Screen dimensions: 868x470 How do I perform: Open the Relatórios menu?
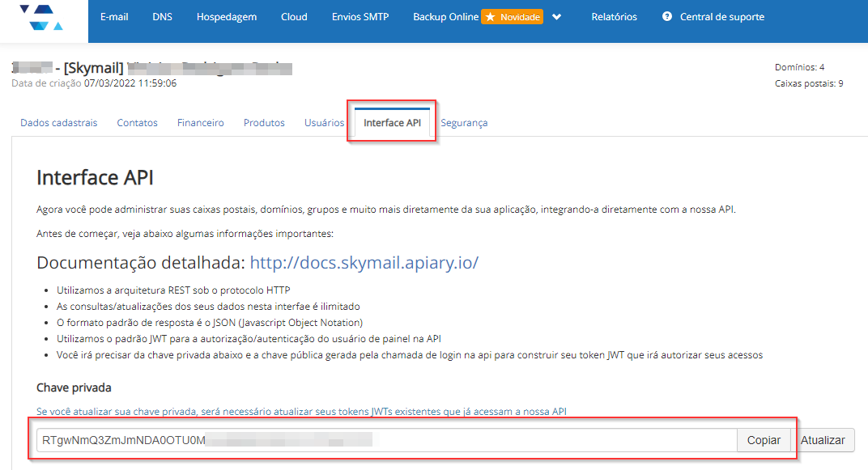tap(614, 17)
